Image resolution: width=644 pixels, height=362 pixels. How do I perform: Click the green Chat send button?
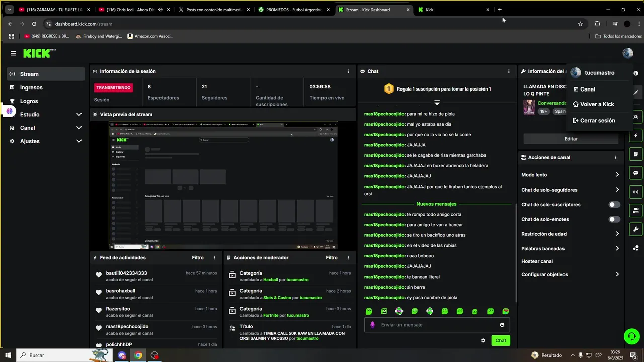[501, 341]
